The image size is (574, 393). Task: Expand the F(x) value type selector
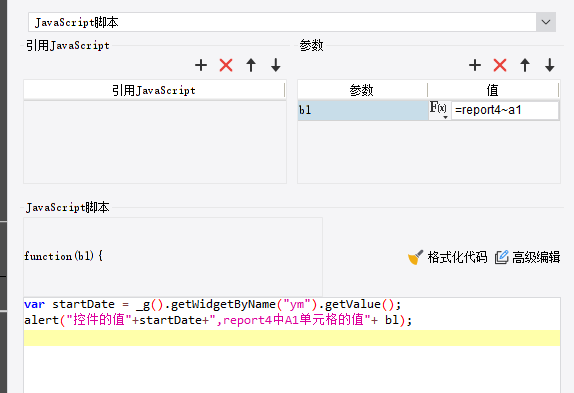(x=439, y=110)
